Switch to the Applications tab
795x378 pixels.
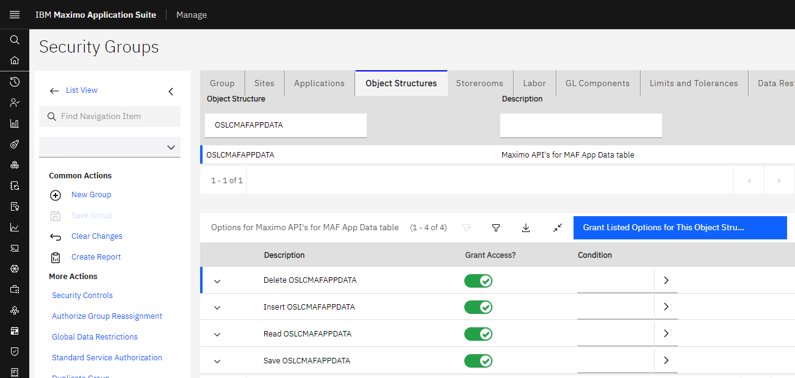[x=319, y=83]
